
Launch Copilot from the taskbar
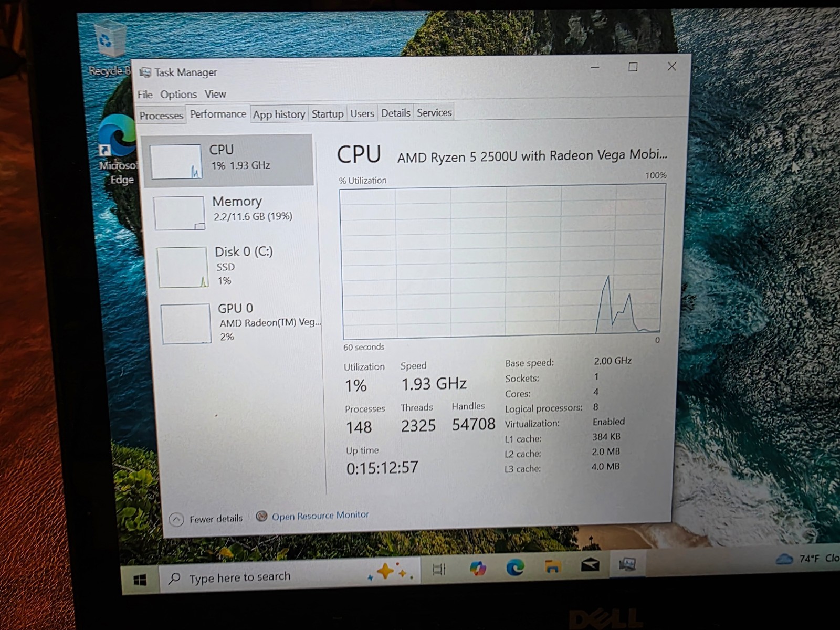pos(478,568)
